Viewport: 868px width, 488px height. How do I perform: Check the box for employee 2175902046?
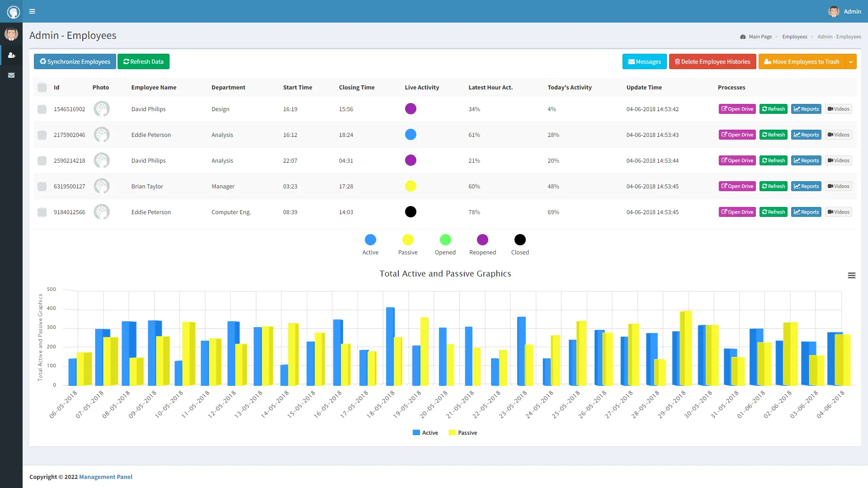pos(42,135)
